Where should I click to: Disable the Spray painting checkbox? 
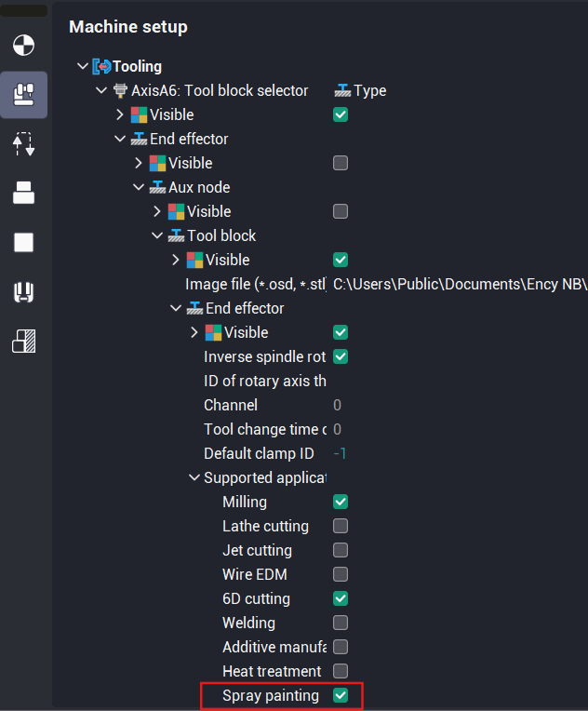click(341, 696)
